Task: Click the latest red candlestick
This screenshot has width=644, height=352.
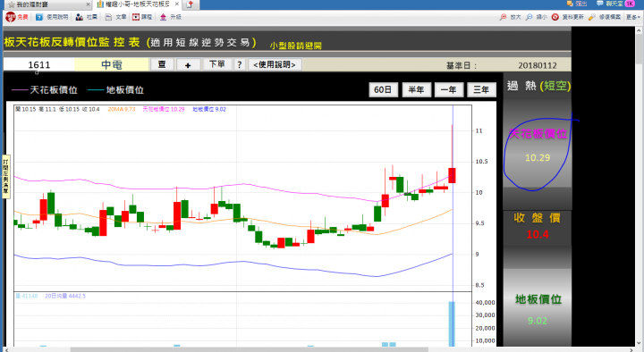Action: coord(452,176)
